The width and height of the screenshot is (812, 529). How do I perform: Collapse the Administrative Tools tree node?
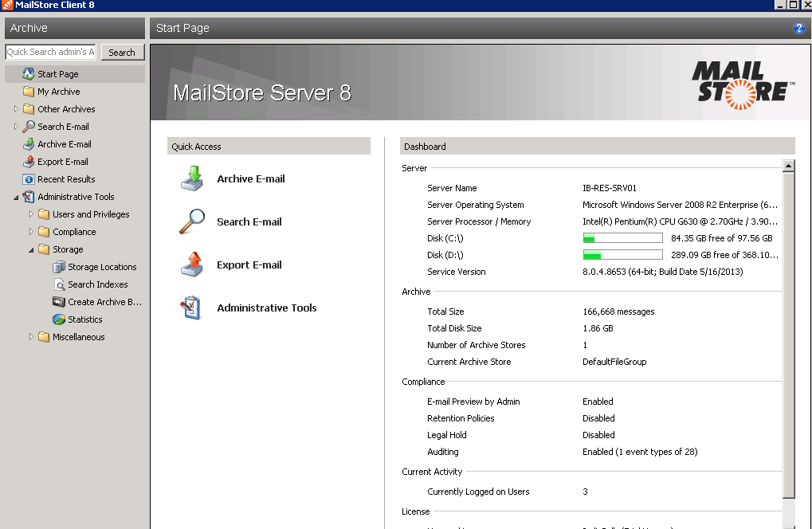pos(15,198)
